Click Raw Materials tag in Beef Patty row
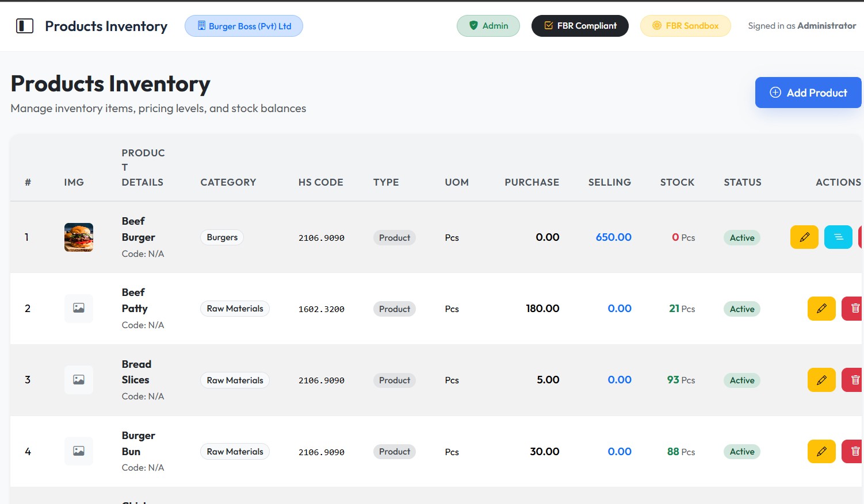The image size is (864, 504). click(x=235, y=309)
